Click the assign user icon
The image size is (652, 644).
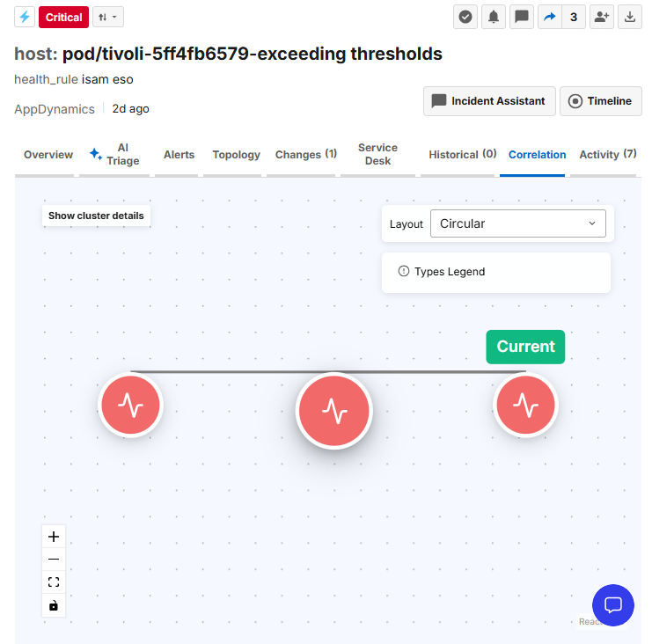(602, 17)
